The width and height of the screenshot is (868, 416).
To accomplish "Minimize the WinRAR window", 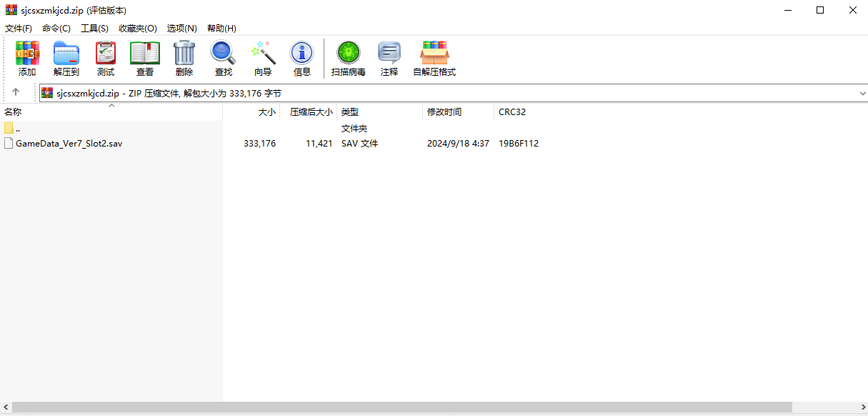I will 787,10.
